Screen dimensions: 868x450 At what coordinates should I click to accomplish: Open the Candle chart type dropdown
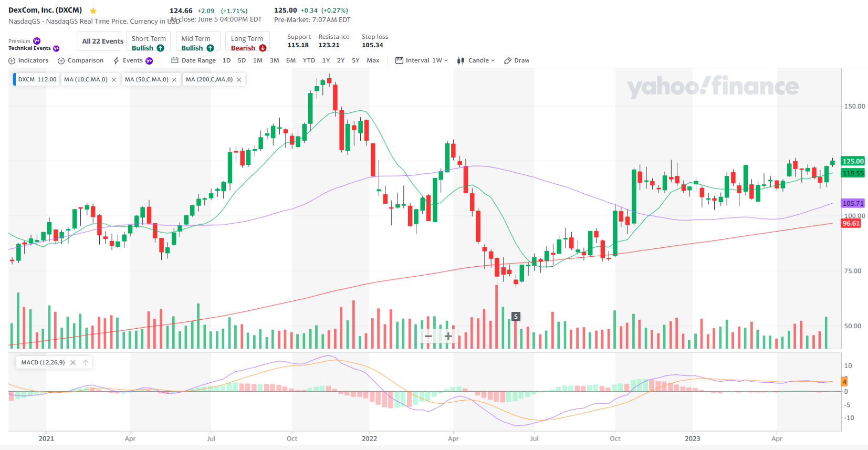476,60
